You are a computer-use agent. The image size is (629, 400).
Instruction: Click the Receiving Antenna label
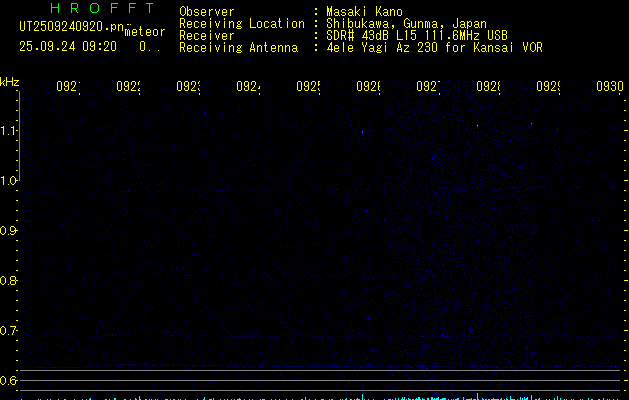tap(239, 48)
